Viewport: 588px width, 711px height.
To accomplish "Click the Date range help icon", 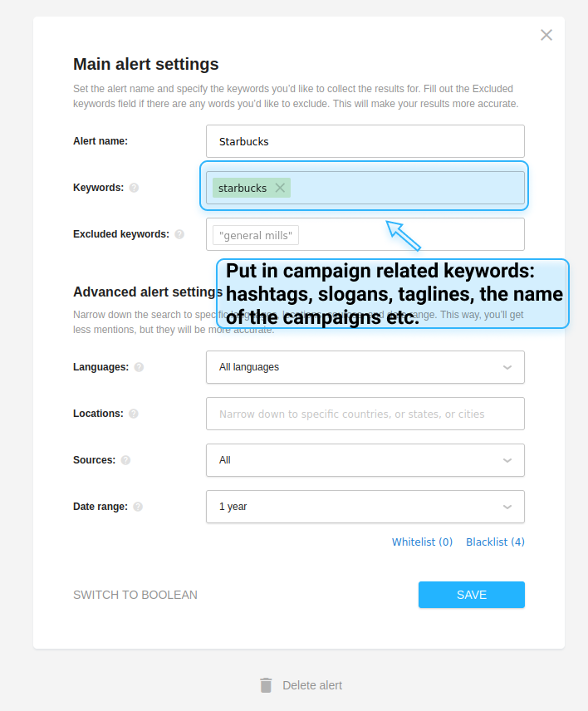I will click(138, 507).
